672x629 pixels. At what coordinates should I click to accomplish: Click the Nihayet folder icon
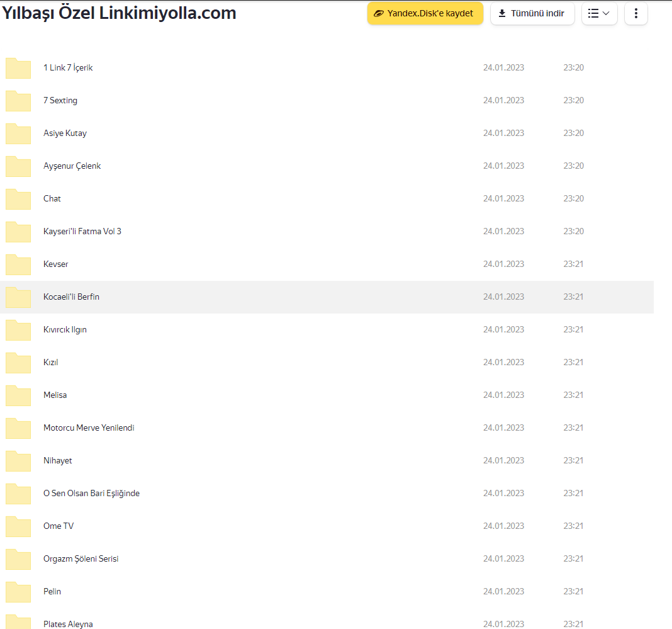pyautogui.click(x=18, y=461)
